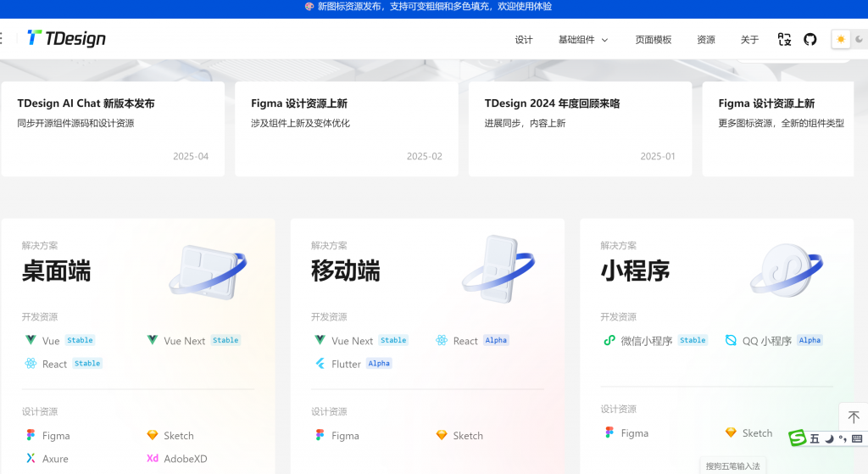Go to the 资源 nav item
The height and width of the screenshot is (474, 868).
tap(706, 40)
